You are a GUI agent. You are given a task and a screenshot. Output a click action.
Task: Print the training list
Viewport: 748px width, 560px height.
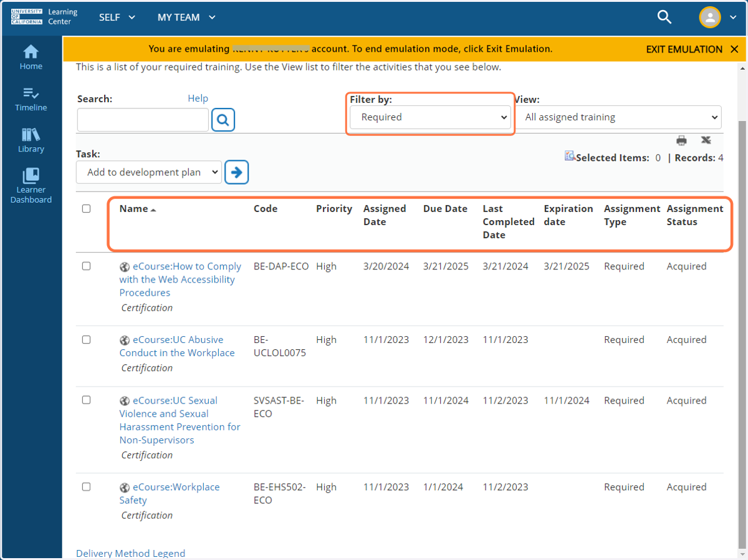(681, 140)
